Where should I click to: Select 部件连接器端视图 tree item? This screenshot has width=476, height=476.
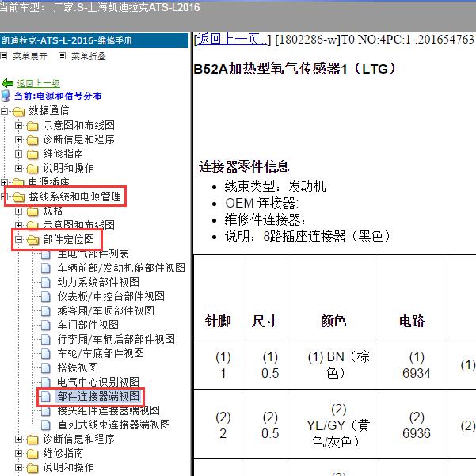tap(98, 396)
